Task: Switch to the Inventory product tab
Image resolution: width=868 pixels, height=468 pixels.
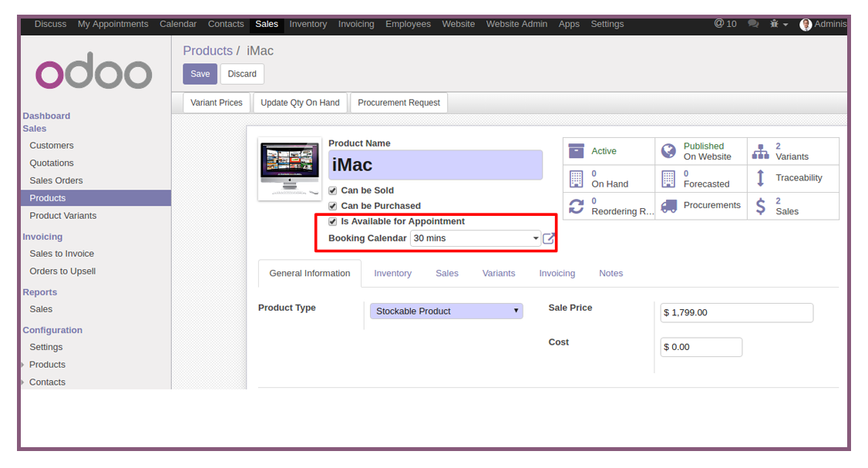Action: (x=392, y=273)
